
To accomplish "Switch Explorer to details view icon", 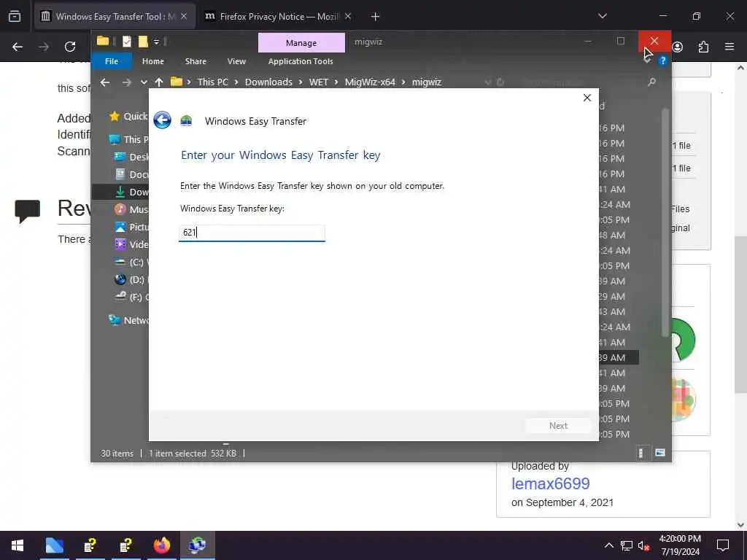I will click(x=640, y=453).
